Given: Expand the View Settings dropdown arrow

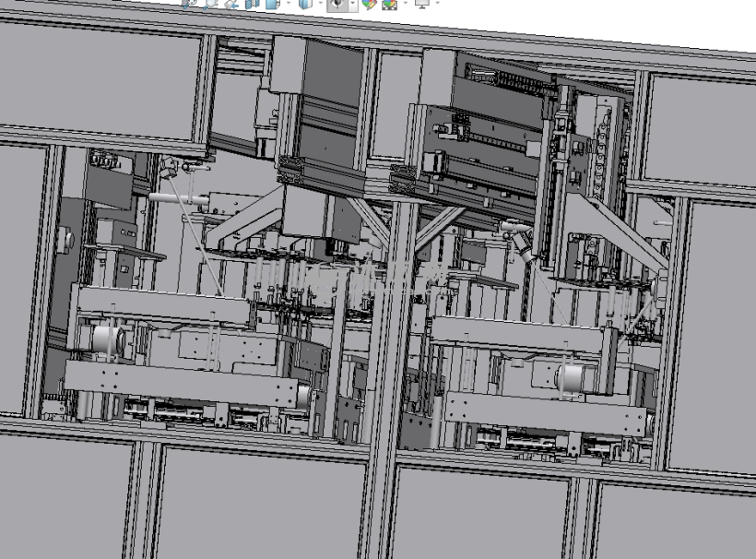Looking at the screenshot, I should pyautogui.click(x=437, y=3).
